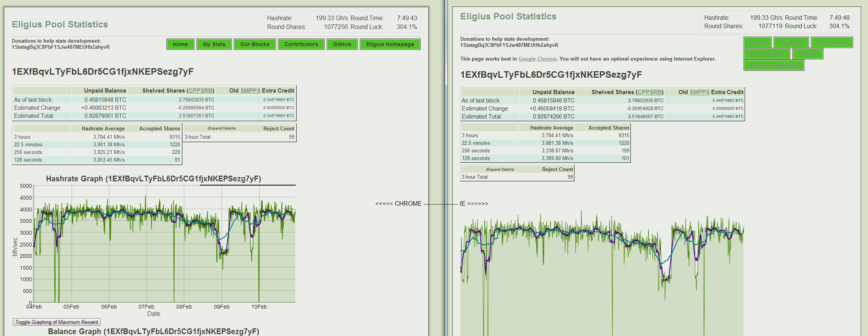
Task: Click Eligius Pool Statistics title in IE window
Action: (x=508, y=16)
